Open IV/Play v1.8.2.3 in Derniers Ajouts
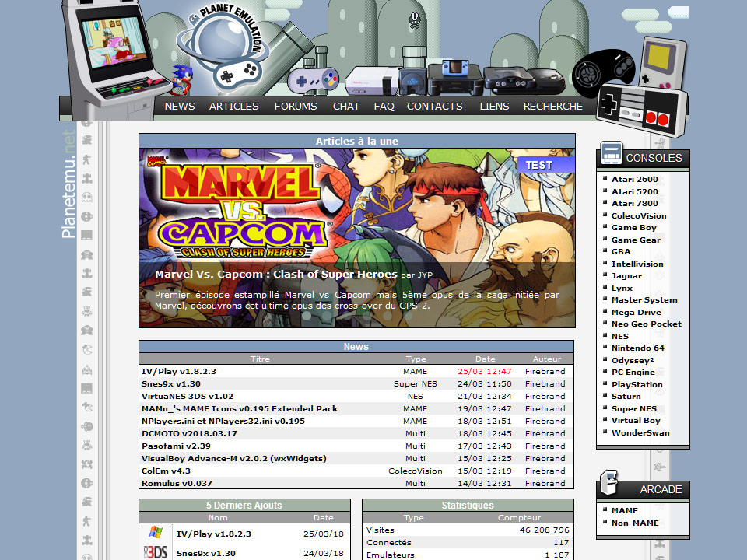 (214, 534)
